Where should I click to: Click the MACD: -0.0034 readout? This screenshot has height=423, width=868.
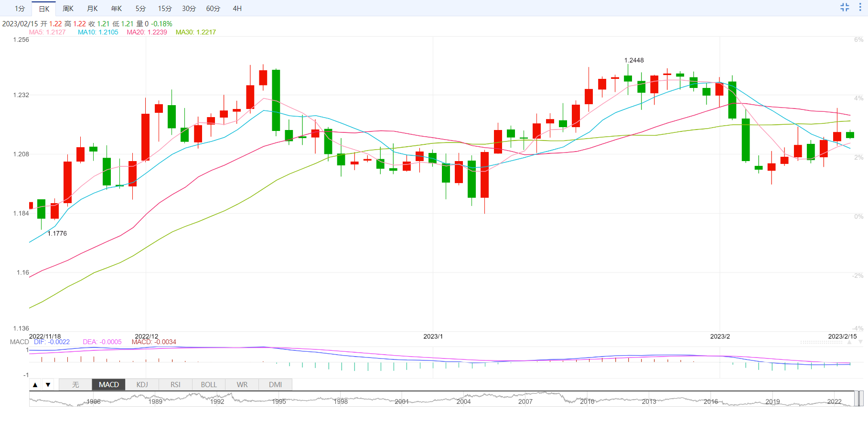point(154,342)
